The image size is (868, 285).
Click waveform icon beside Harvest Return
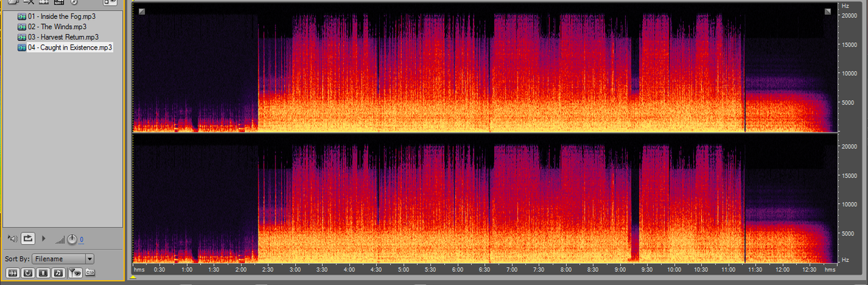coord(22,37)
